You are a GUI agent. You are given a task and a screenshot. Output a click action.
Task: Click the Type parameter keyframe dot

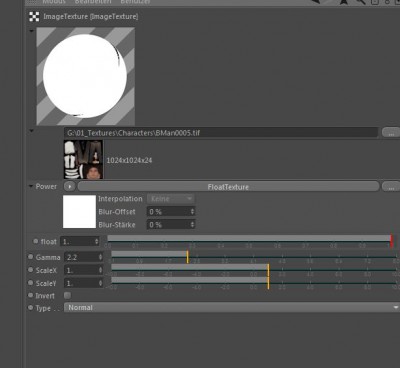(31, 308)
